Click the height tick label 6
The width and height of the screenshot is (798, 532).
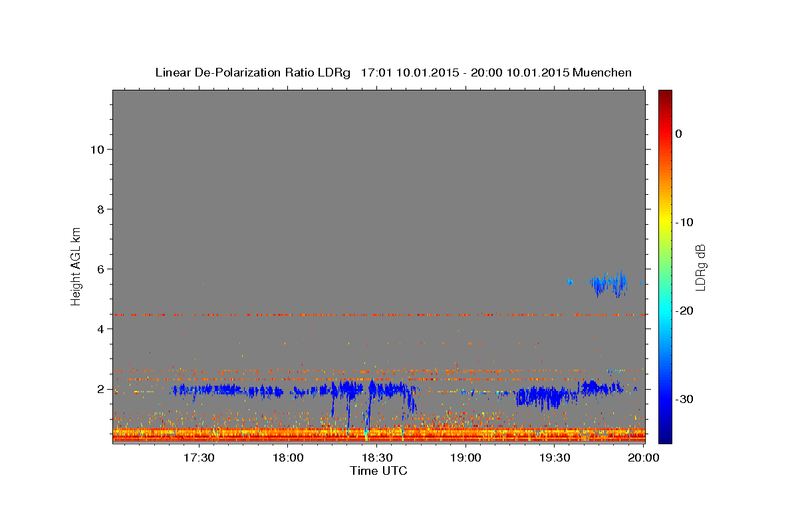tap(101, 269)
